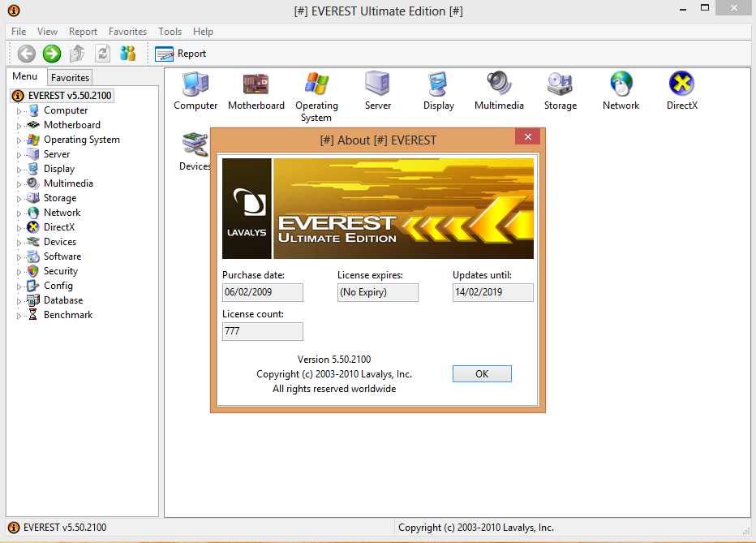Screen dimensions: 756x543
Task: Select the Benchmark hourglass icon in tree
Action: point(33,315)
